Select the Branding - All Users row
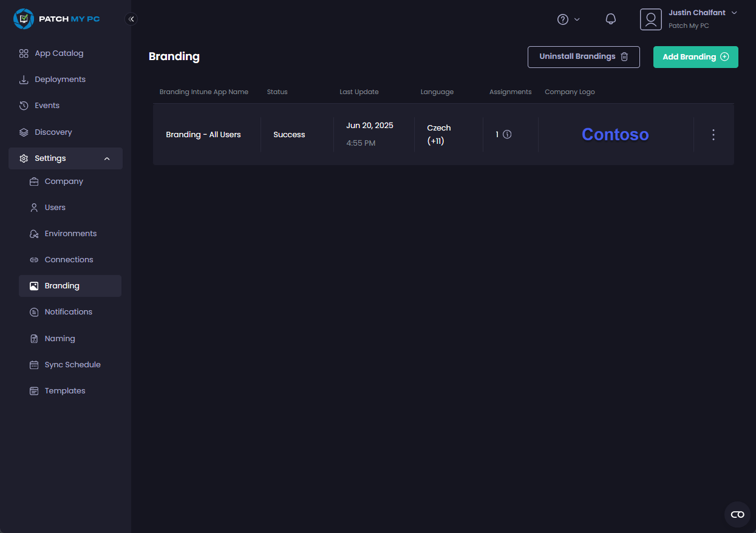This screenshot has height=533, width=756. tap(203, 135)
